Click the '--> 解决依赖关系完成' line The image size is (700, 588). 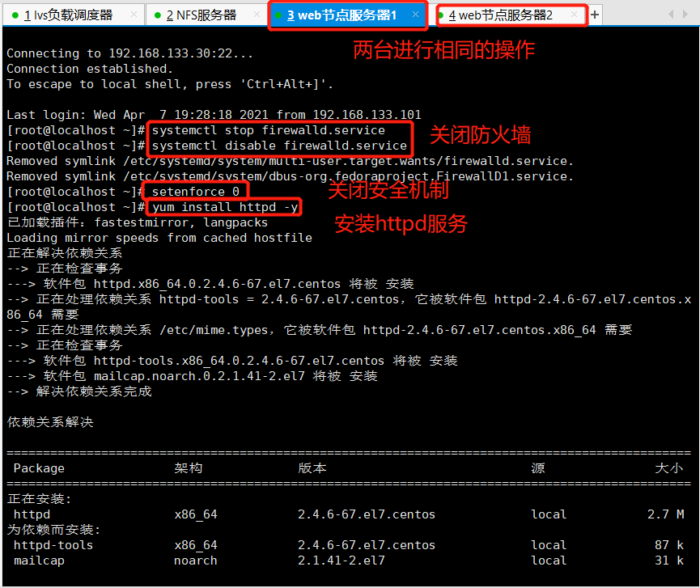point(79,391)
